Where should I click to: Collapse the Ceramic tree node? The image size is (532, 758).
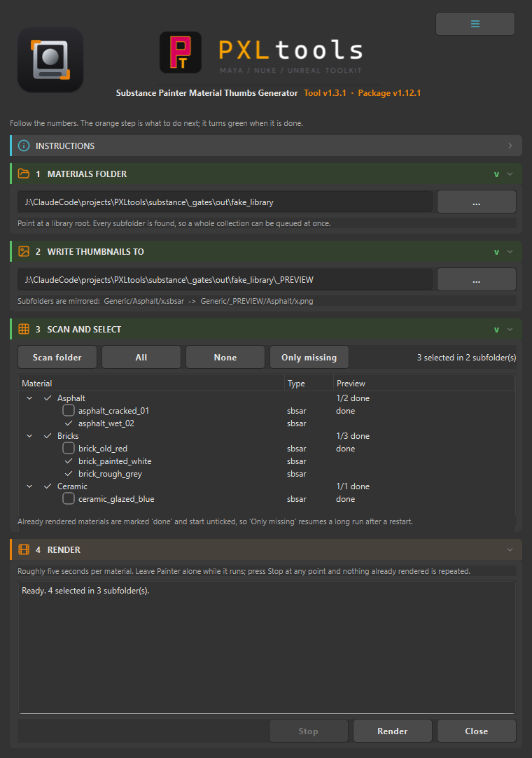click(x=29, y=486)
